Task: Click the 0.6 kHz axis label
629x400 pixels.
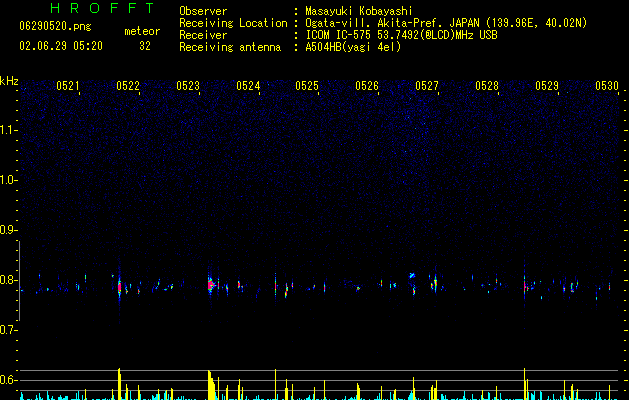Action: pyautogui.click(x=9, y=380)
